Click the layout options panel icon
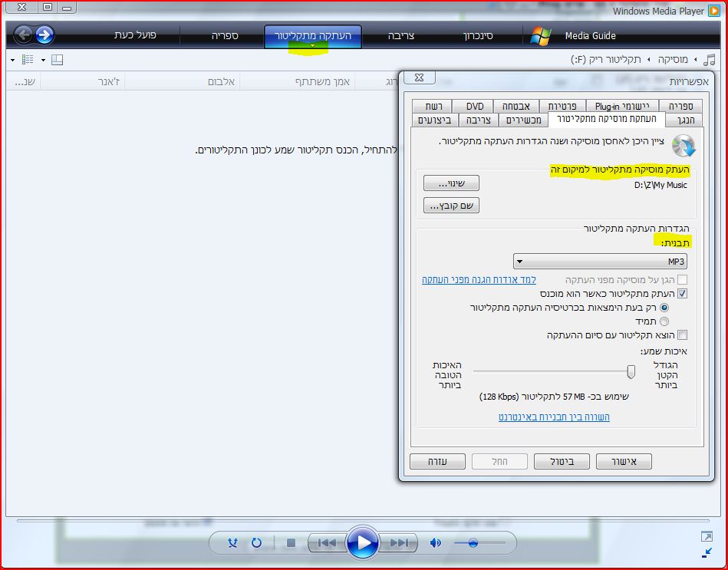The height and width of the screenshot is (570, 728). point(57,60)
